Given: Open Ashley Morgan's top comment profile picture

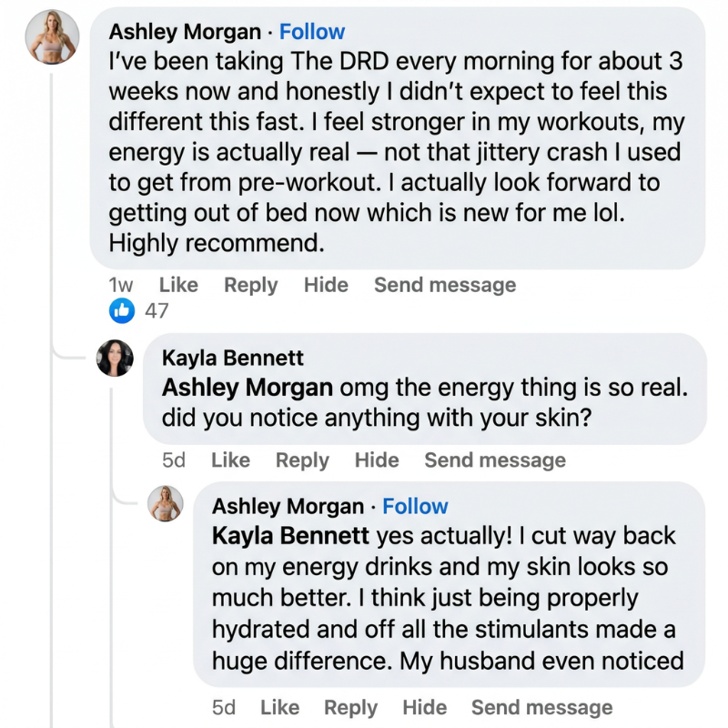Looking at the screenshot, I should pyautogui.click(x=52, y=36).
